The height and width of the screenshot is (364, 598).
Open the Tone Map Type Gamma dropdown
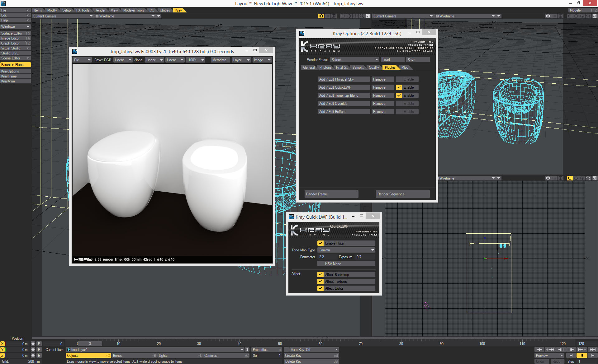pos(346,250)
